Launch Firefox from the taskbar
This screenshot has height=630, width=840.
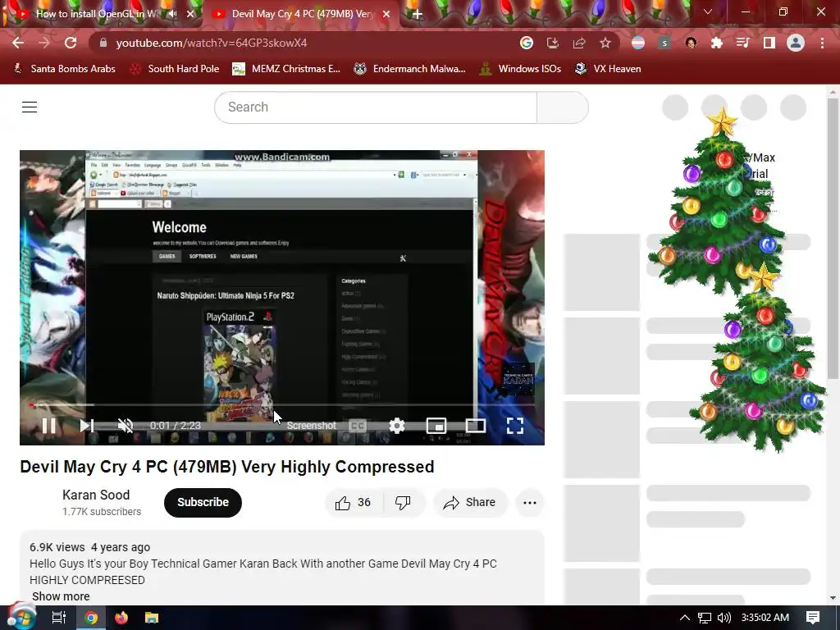(x=121, y=618)
